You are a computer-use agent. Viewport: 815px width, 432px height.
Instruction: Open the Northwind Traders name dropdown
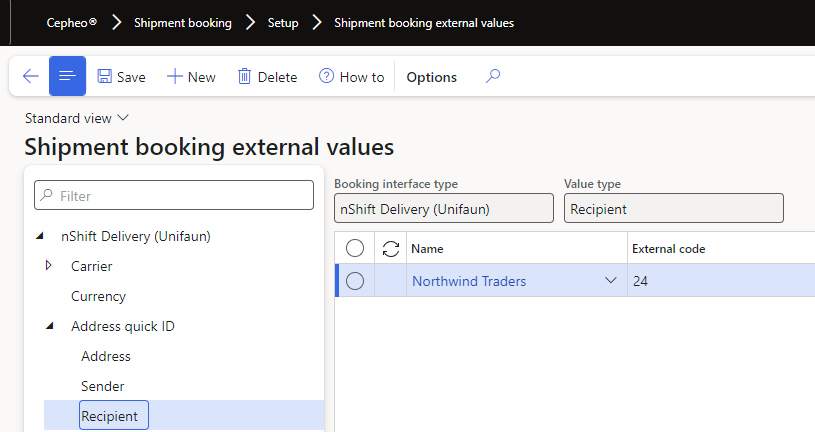coord(611,282)
